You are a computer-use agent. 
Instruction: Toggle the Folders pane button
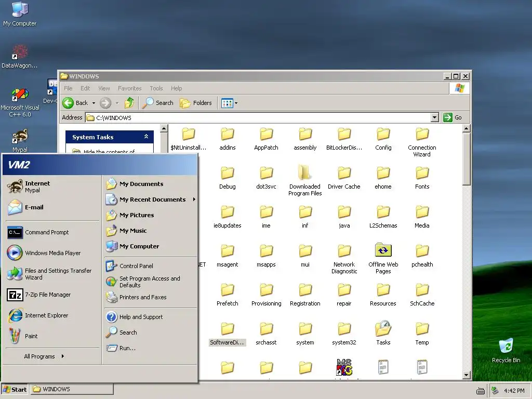click(x=196, y=103)
